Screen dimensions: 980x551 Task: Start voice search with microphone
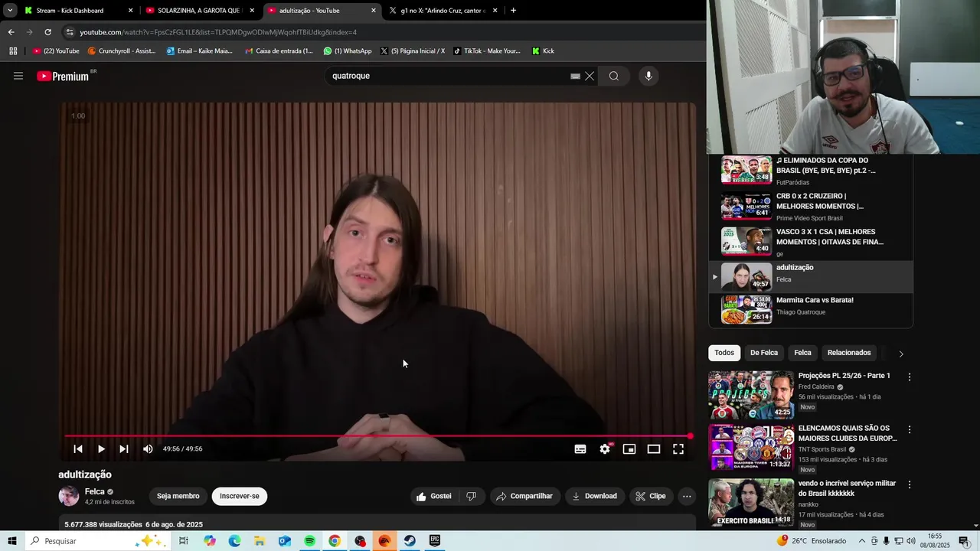[648, 76]
